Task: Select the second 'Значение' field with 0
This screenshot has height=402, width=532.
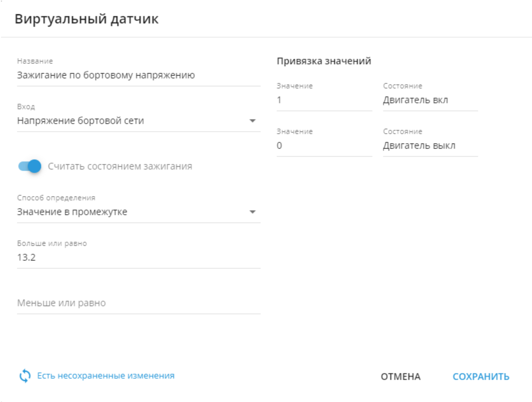Action: 324,145
